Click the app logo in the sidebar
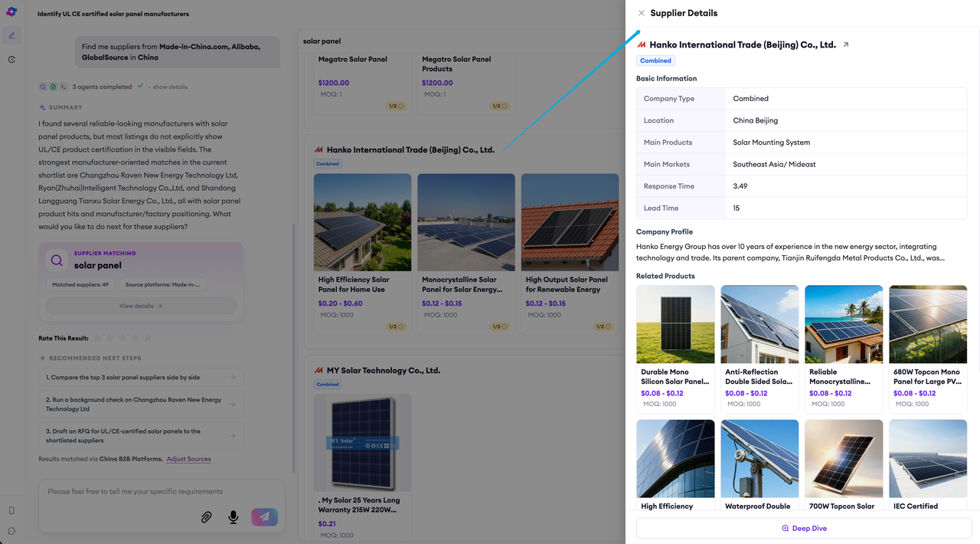The image size is (980, 544). point(11,12)
